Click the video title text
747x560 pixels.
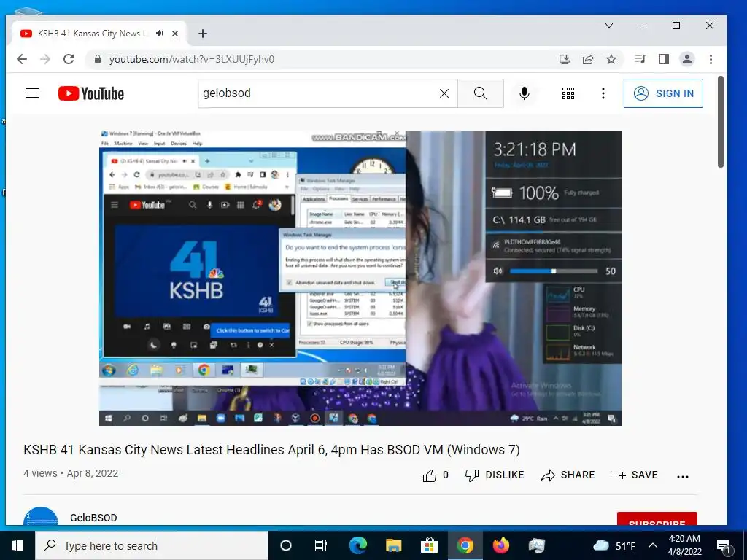[x=271, y=450]
